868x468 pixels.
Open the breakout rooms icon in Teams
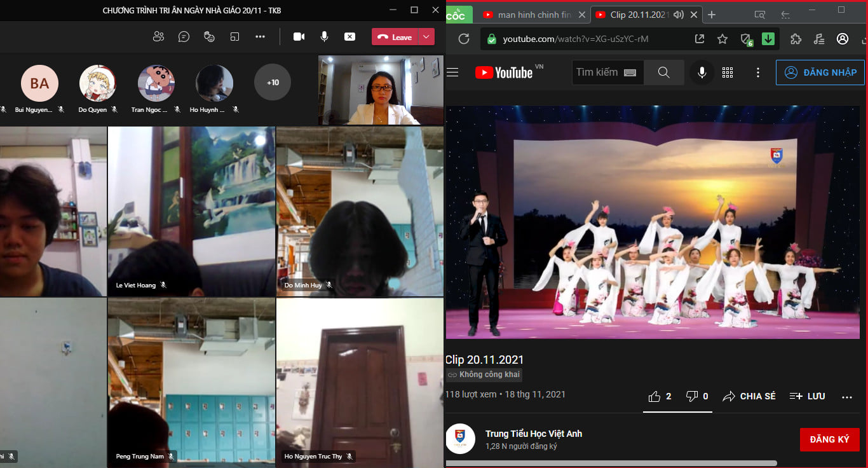pyautogui.click(x=234, y=37)
